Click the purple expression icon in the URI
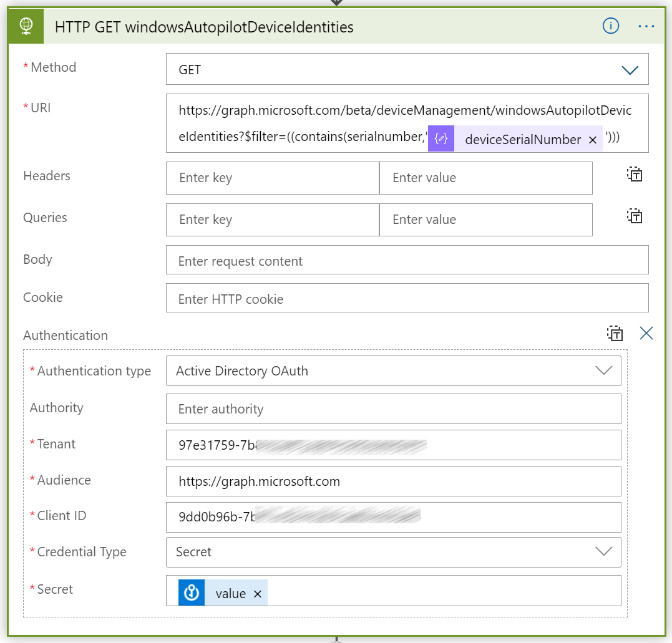Screen dimensions: 672x643 [x=441, y=139]
